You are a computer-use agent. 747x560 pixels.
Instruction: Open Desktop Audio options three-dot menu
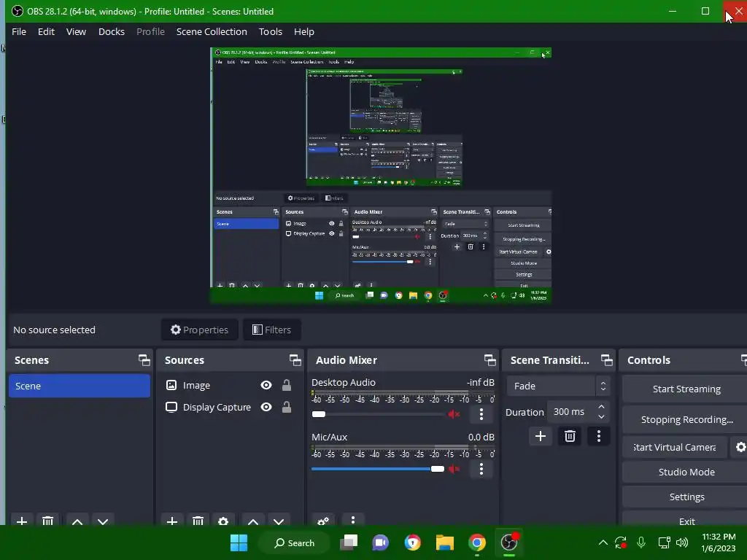coord(481,414)
